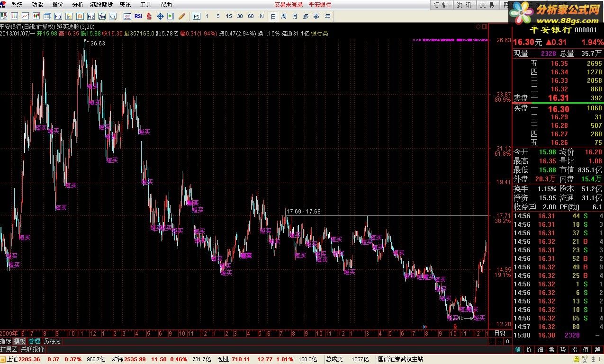Select the 势 trend tab
The width and height of the screenshot is (604, 364).
click(563, 349)
